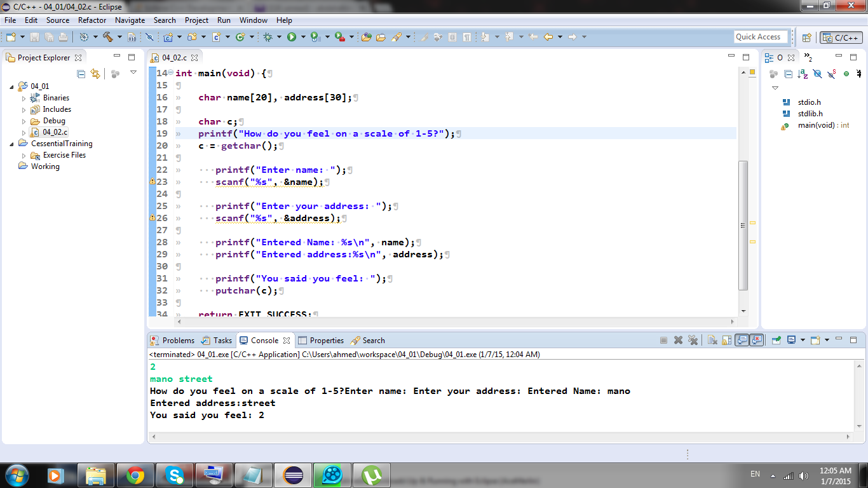This screenshot has width=868, height=488.
Task: Open the Run button dropdown arrow
Action: point(303,37)
